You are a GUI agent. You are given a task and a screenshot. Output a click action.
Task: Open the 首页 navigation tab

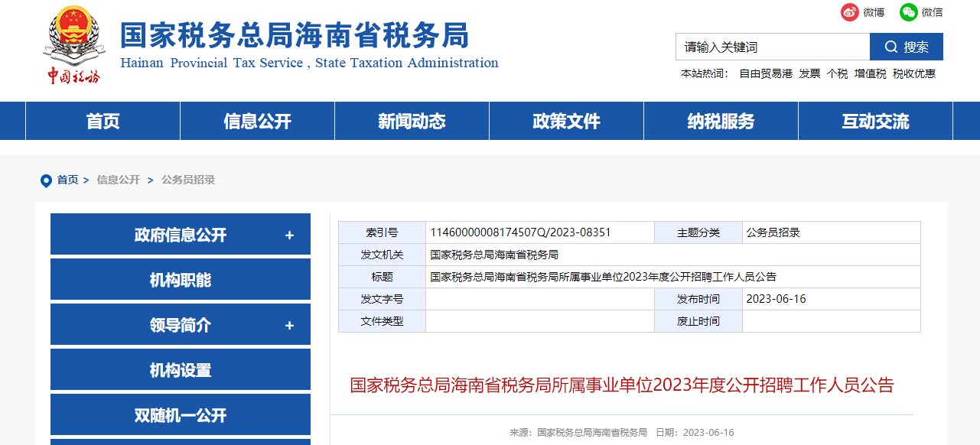coord(103,121)
